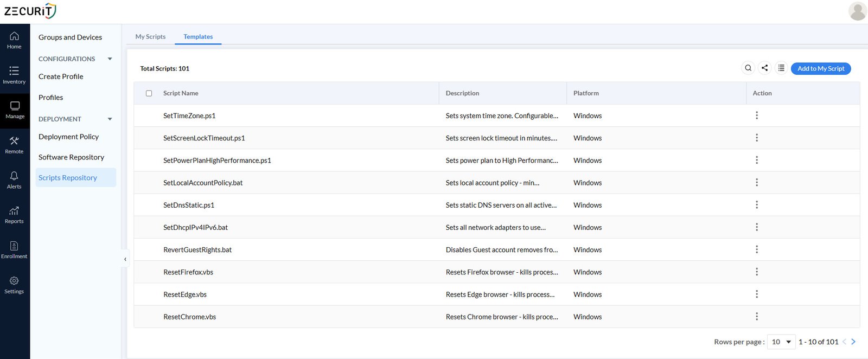Image resolution: width=868 pixels, height=359 pixels.
Task: Open action menu for SetDhcpIPv4IPv6.bat
Action: pyautogui.click(x=757, y=227)
